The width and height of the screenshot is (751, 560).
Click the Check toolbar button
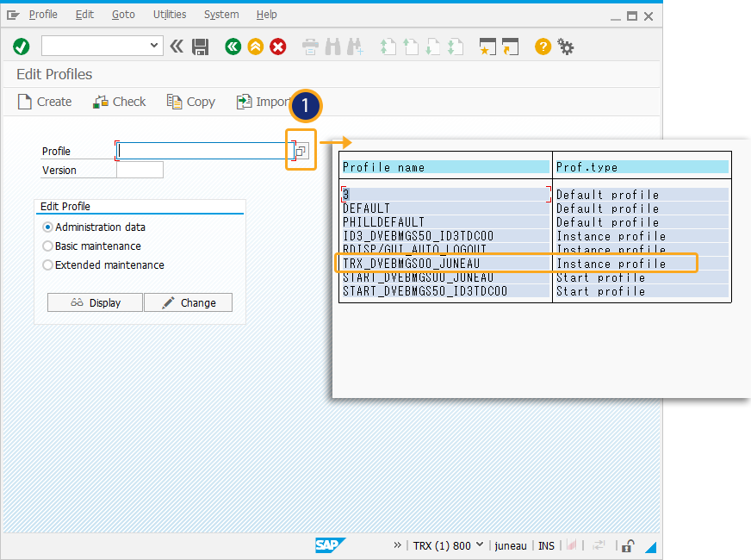(x=119, y=102)
